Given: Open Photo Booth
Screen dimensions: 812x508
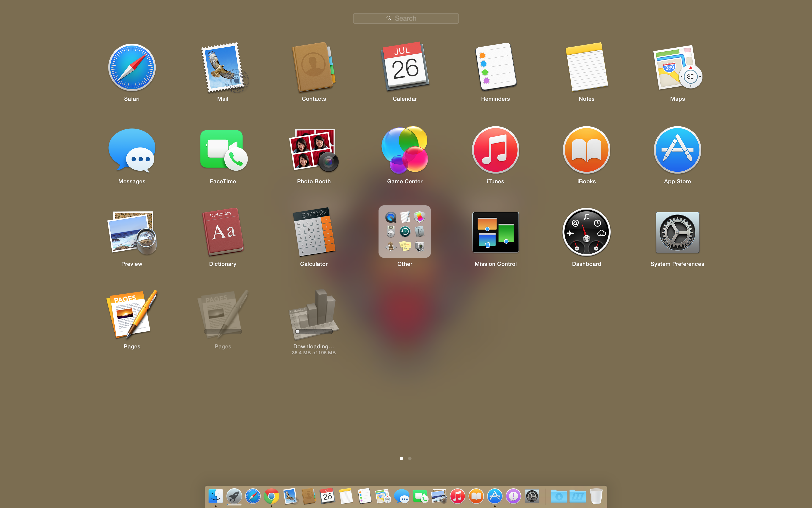Looking at the screenshot, I should (314, 150).
